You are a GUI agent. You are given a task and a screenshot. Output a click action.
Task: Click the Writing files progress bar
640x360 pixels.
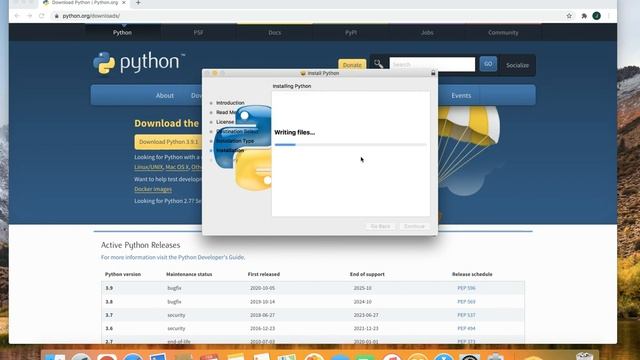pyautogui.click(x=351, y=144)
